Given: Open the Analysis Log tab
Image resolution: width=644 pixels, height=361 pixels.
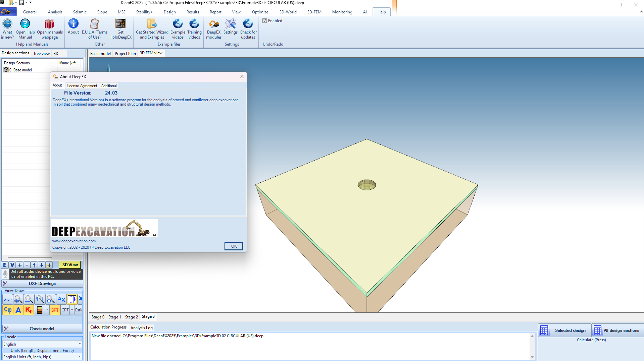Looking at the screenshot, I should click(142, 328).
